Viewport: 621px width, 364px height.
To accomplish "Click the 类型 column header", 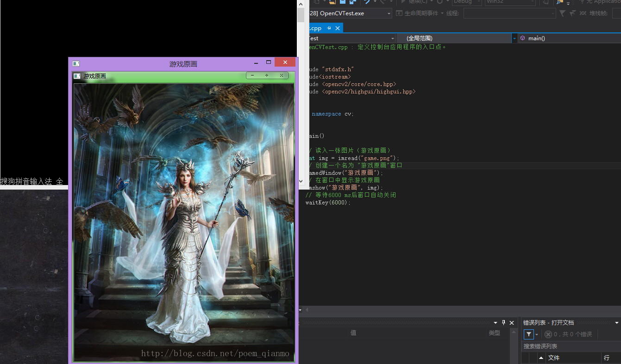I will pyautogui.click(x=495, y=333).
